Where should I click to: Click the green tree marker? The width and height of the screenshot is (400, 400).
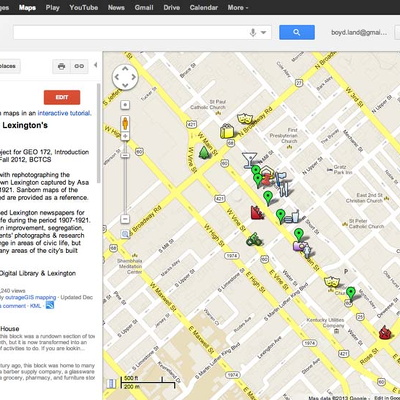click(x=204, y=152)
